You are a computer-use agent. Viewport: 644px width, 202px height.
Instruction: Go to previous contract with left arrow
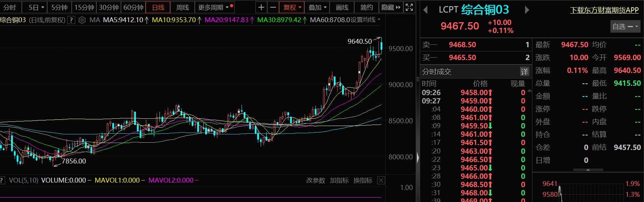click(x=426, y=10)
